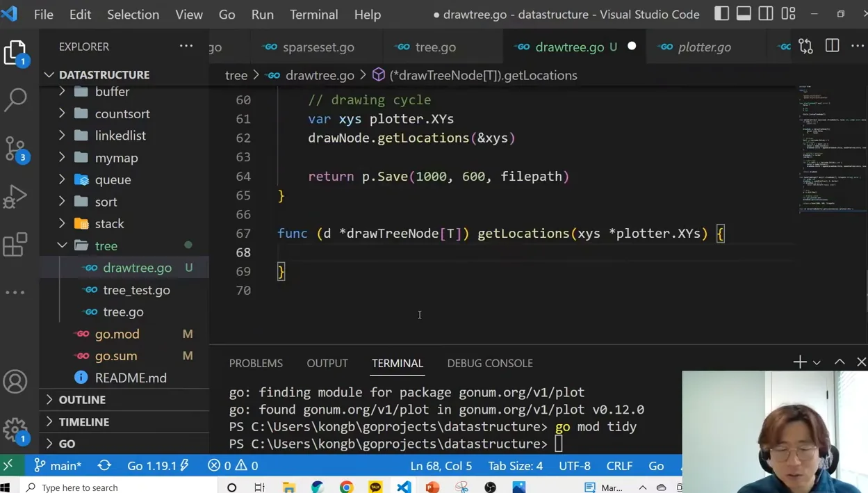868x493 pixels.
Task: Open the Help menu
Action: coord(368,14)
